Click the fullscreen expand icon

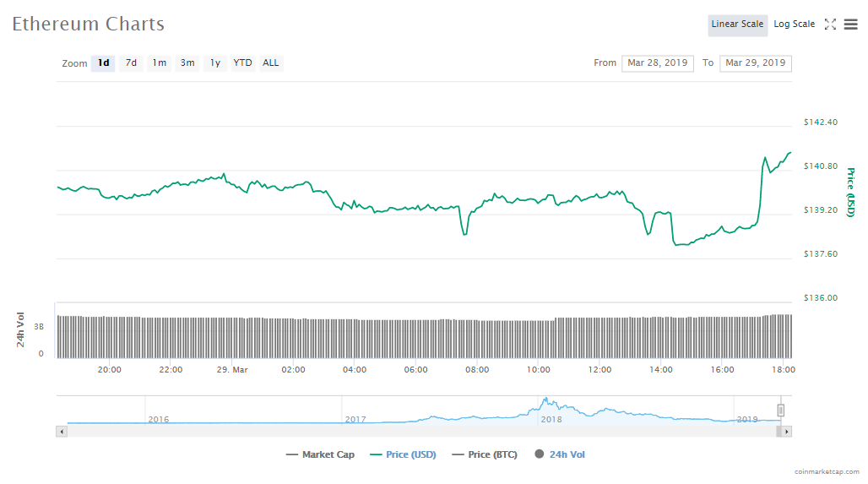[x=830, y=24]
